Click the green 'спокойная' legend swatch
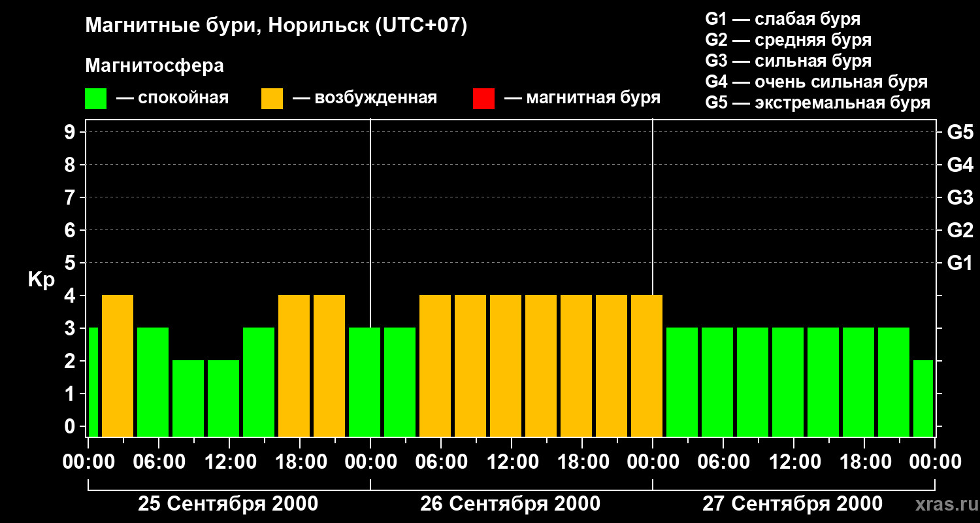The height and width of the screenshot is (523, 980). [x=95, y=99]
